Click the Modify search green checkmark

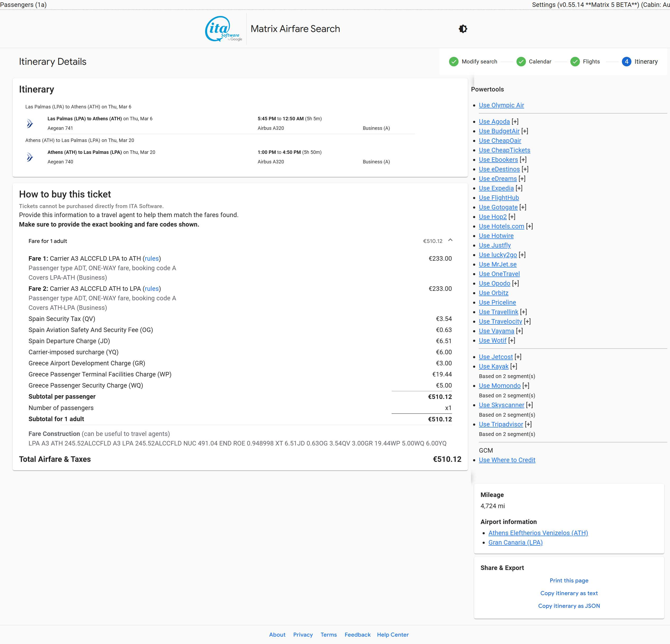[x=453, y=62]
